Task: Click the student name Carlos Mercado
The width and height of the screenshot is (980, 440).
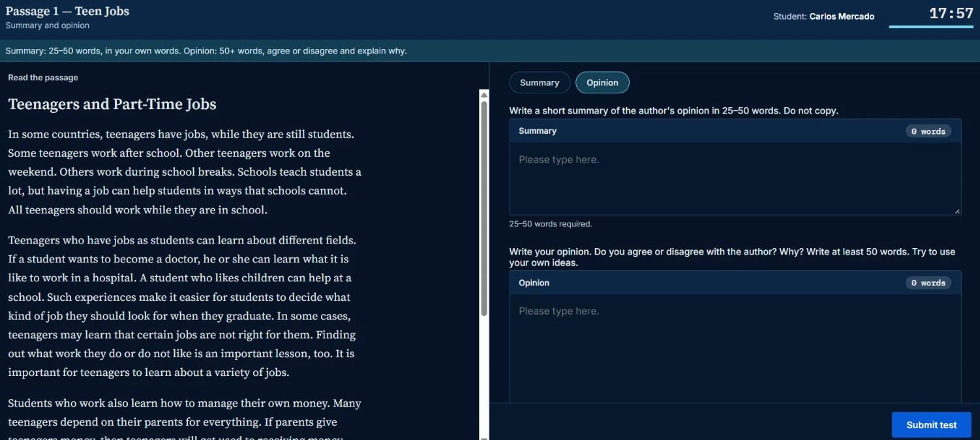Action: pyautogui.click(x=842, y=16)
